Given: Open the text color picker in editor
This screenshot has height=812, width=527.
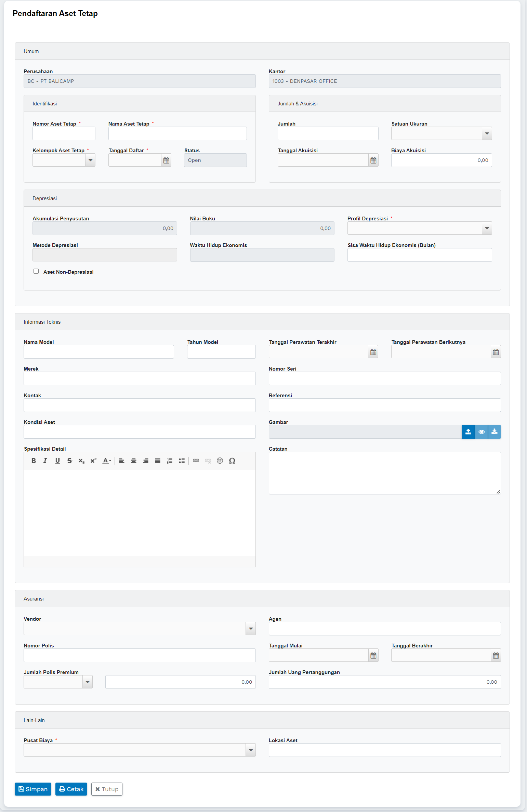Looking at the screenshot, I should (107, 461).
